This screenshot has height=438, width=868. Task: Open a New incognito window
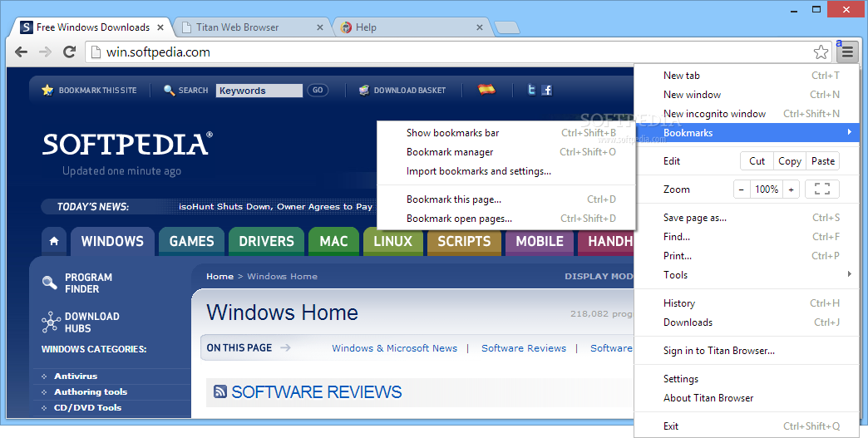[747, 114]
